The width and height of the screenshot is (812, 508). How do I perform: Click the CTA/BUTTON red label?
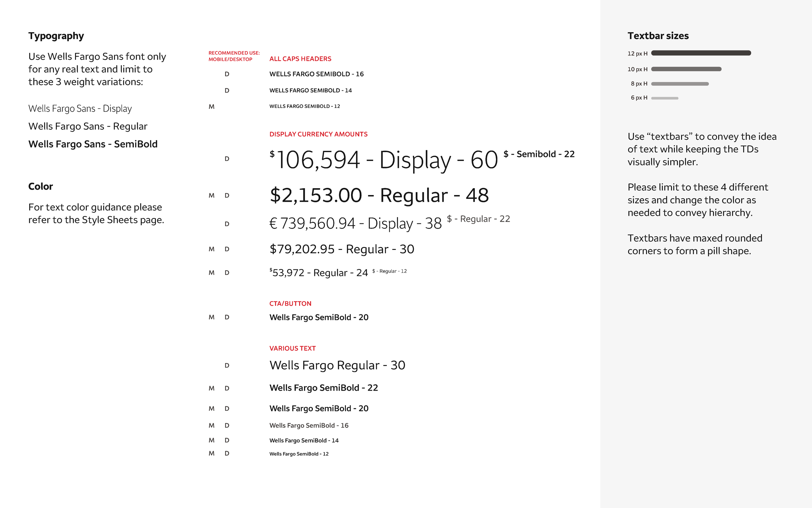pyautogui.click(x=290, y=304)
